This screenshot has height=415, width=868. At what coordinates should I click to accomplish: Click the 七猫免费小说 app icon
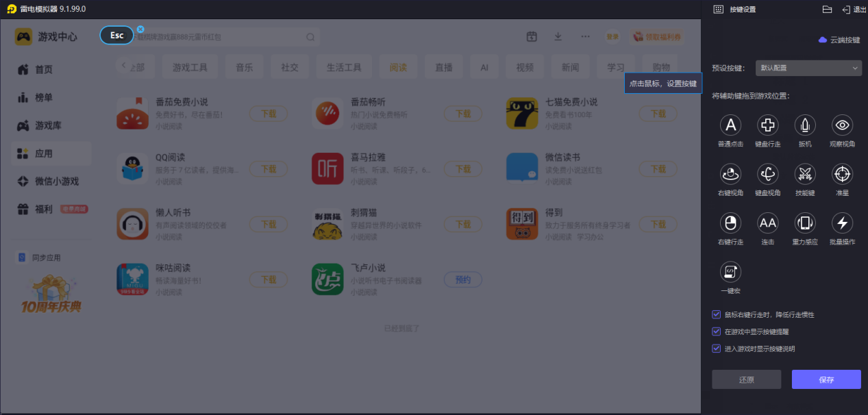[x=522, y=113]
